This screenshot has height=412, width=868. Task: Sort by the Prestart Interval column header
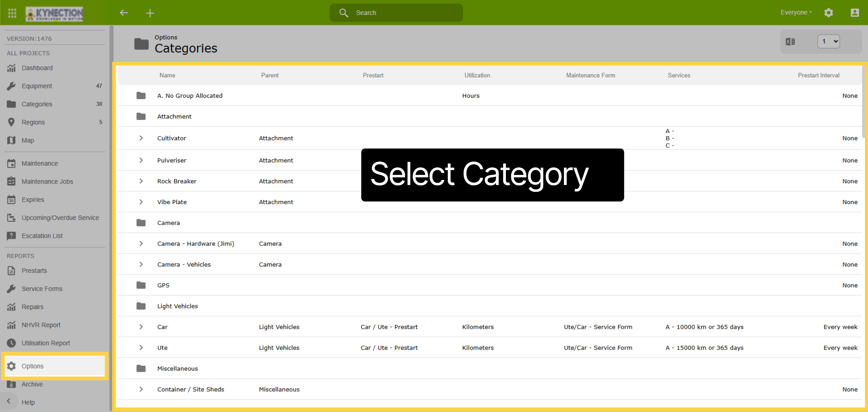819,75
